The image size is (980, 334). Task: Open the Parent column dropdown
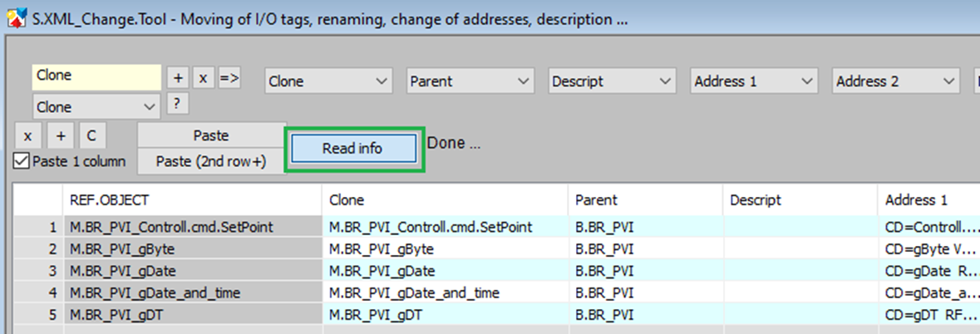(x=470, y=81)
